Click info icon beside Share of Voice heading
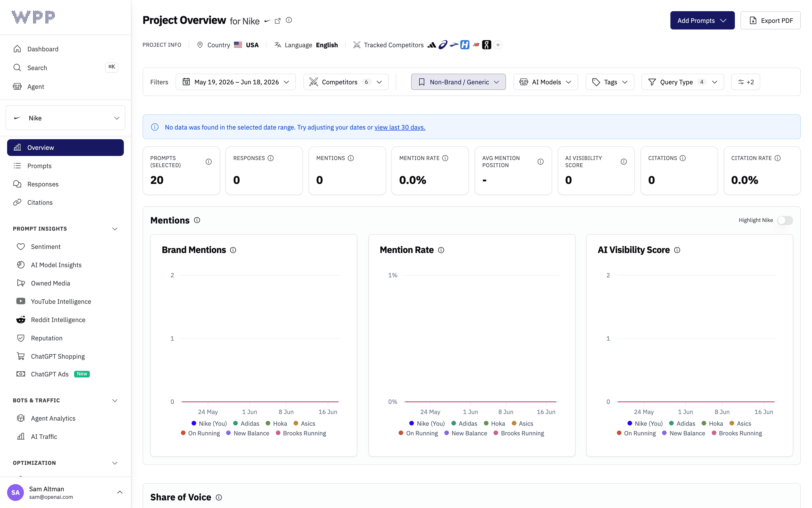Screen dimensions: 812x508 click(x=219, y=497)
